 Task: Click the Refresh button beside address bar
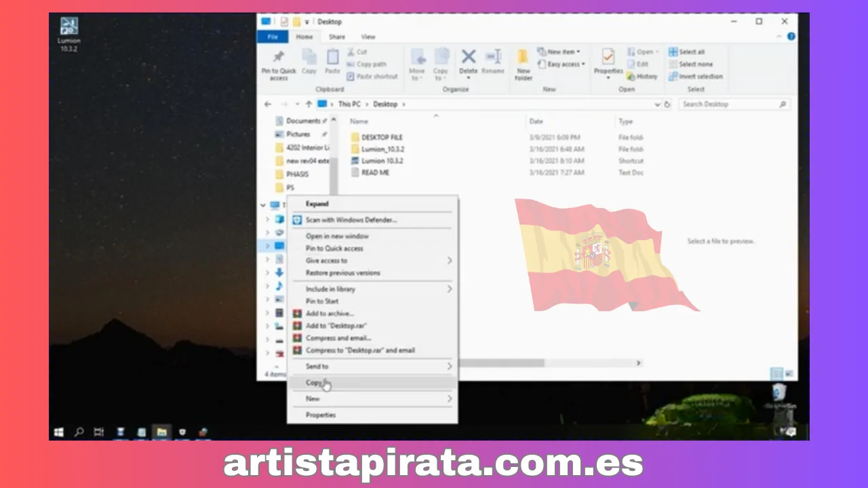[x=667, y=104]
